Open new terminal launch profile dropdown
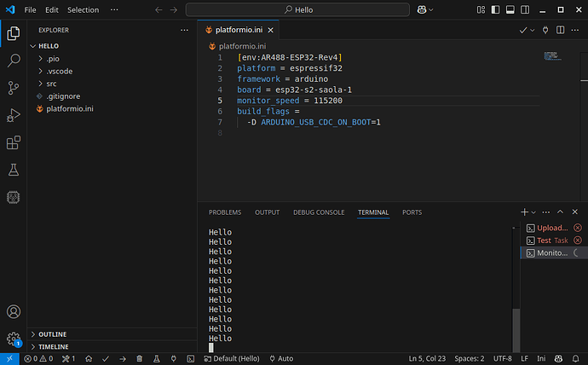 [x=533, y=212]
